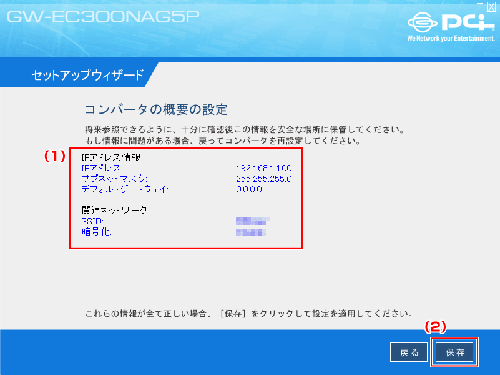The height and width of the screenshot is (375, 500).
Task: Click the IPアドレス label
Action: [x=100, y=168]
